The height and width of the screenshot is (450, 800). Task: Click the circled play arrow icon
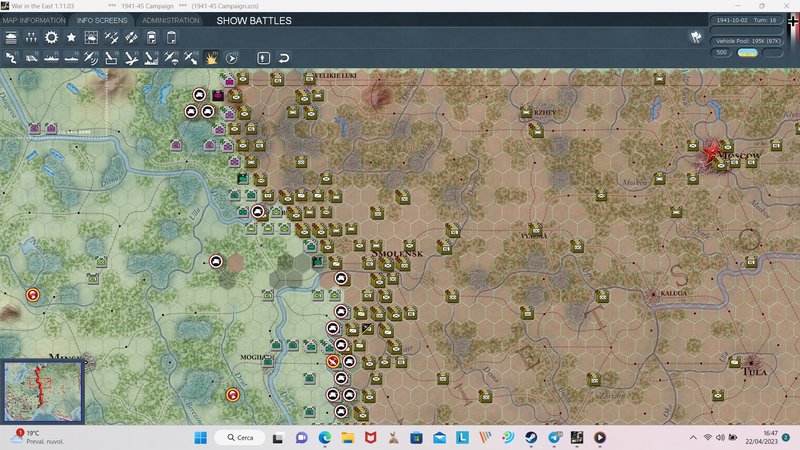pos(232,58)
